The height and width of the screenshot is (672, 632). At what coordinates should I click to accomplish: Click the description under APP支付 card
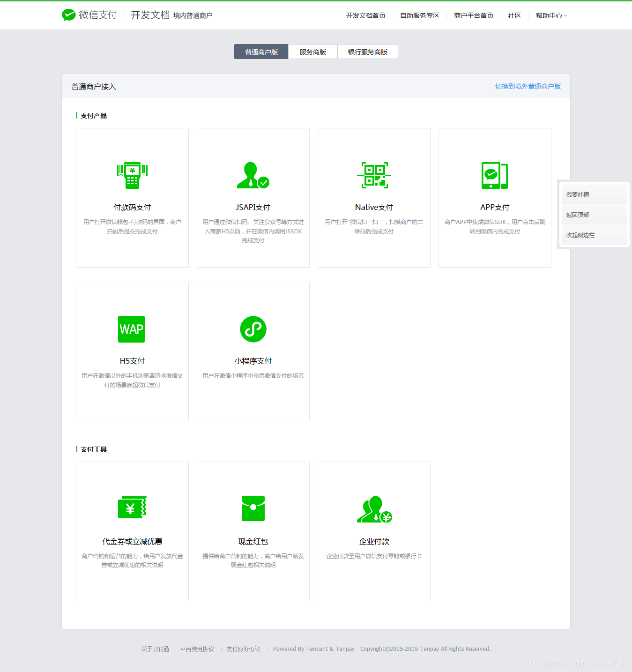click(495, 226)
